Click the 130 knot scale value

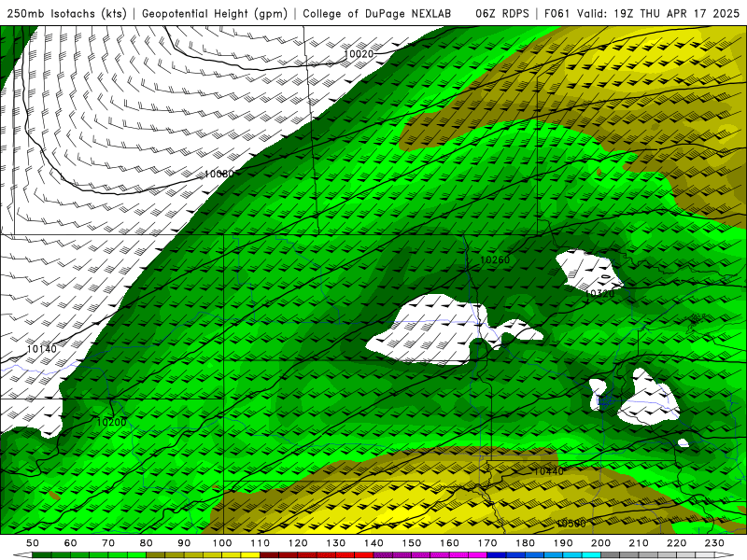tap(336, 543)
